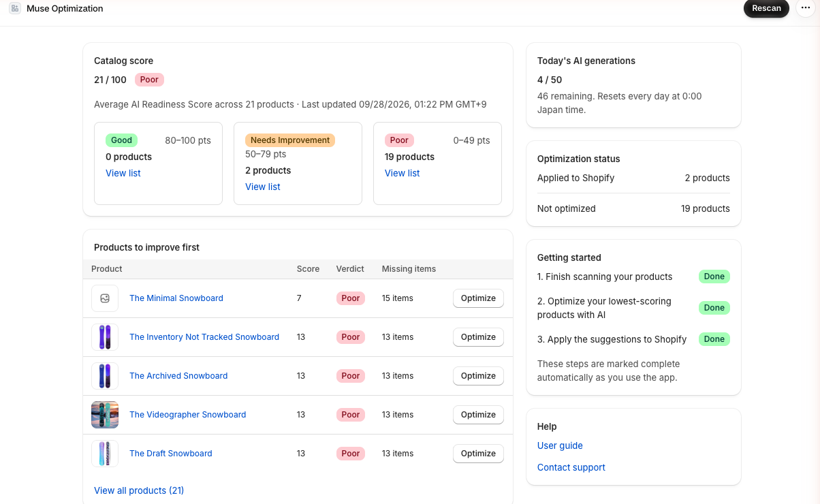This screenshot has width=820, height=504.
Task: Click Done badge for Optimize lowest-scoring step
Action: [714, 308]
